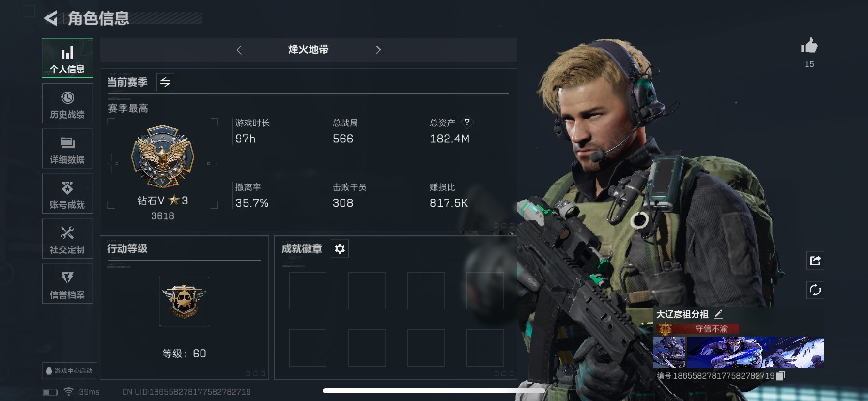
Task: Click the 游戏中心启动 button
Action: click(x=70, y=370)
